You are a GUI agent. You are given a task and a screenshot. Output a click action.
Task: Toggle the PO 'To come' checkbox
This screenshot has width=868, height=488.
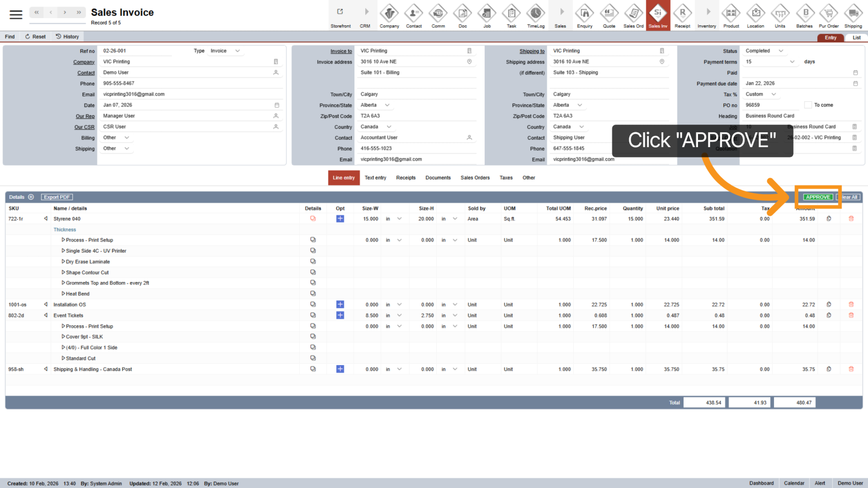click(808, 105)
